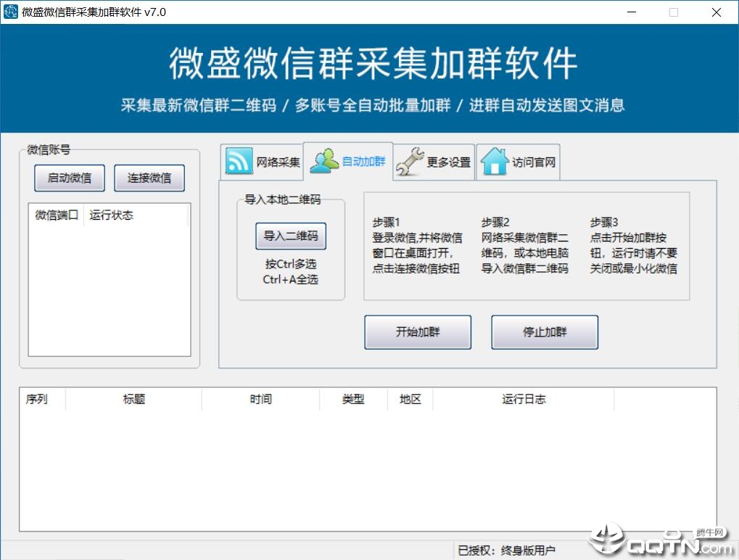Click the 地区 column header

tap(410, 399)
